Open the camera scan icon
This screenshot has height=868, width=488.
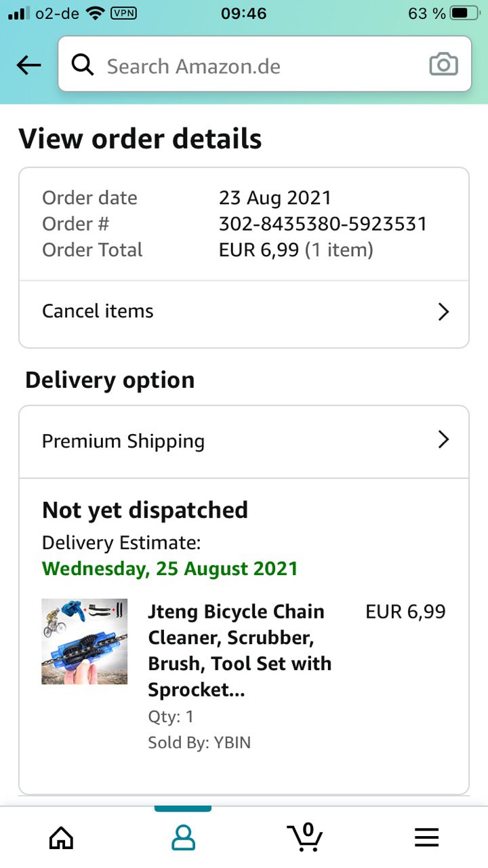(443, 64)
